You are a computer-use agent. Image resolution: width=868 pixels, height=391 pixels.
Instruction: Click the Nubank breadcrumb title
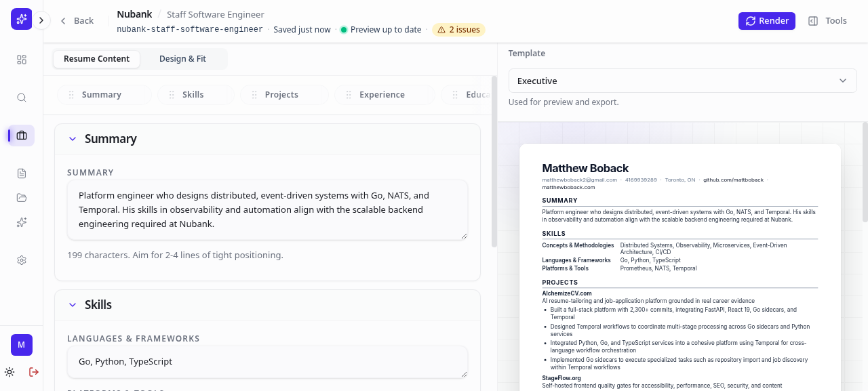point(134,14)
